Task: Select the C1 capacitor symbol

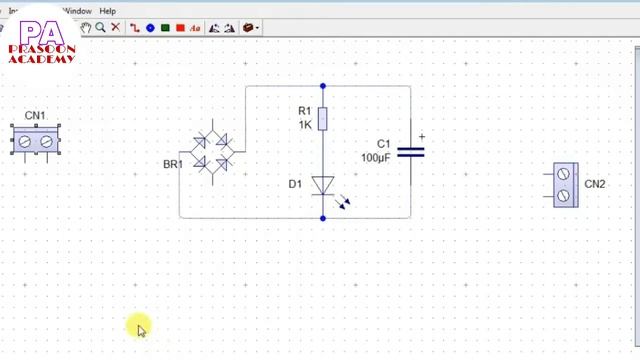Action: (411, 152)
